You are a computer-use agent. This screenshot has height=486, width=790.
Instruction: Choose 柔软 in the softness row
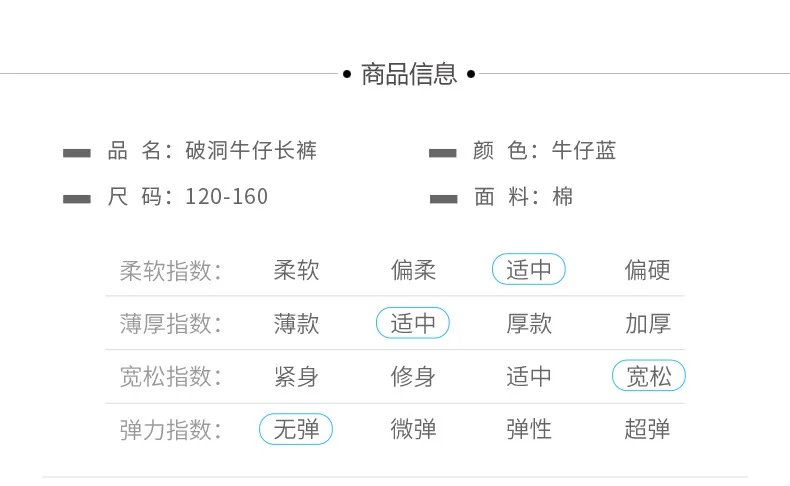(296, 270)
